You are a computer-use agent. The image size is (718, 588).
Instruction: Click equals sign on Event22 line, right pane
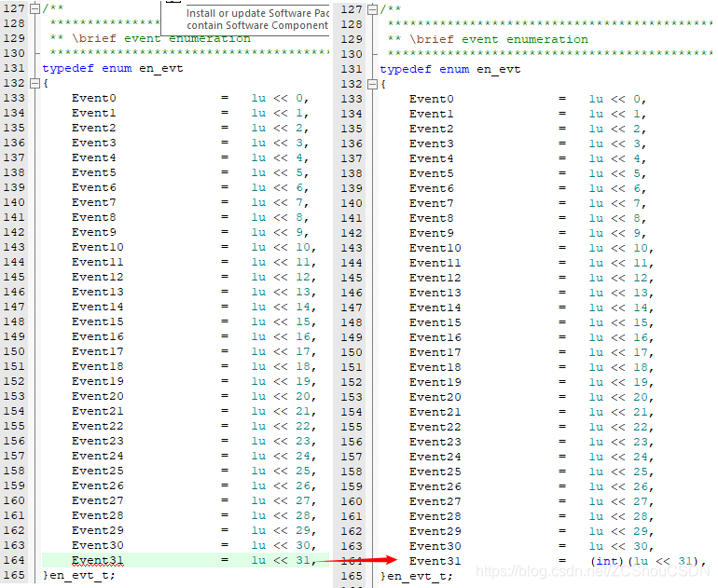pos(562,427)
